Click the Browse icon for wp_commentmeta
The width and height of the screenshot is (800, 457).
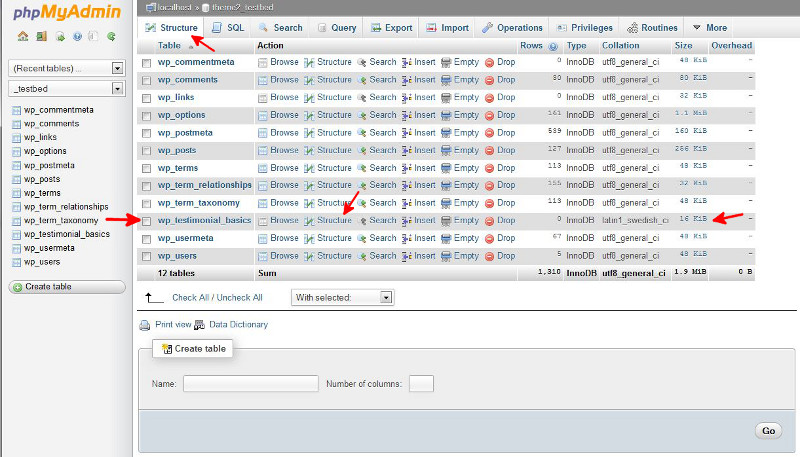(x=262, y=62)
